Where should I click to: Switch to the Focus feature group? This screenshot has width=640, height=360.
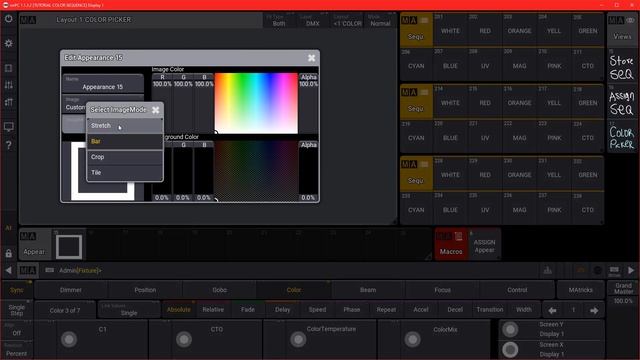pyautogui.click(x=442, y=290)
